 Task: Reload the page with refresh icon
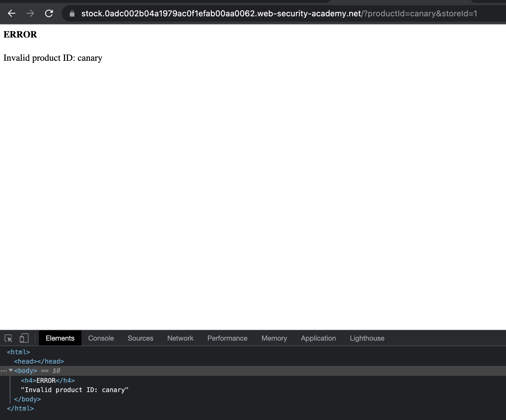49,13
